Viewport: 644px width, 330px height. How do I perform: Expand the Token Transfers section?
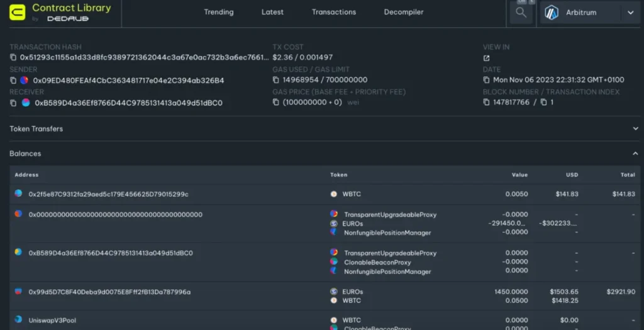635,129
